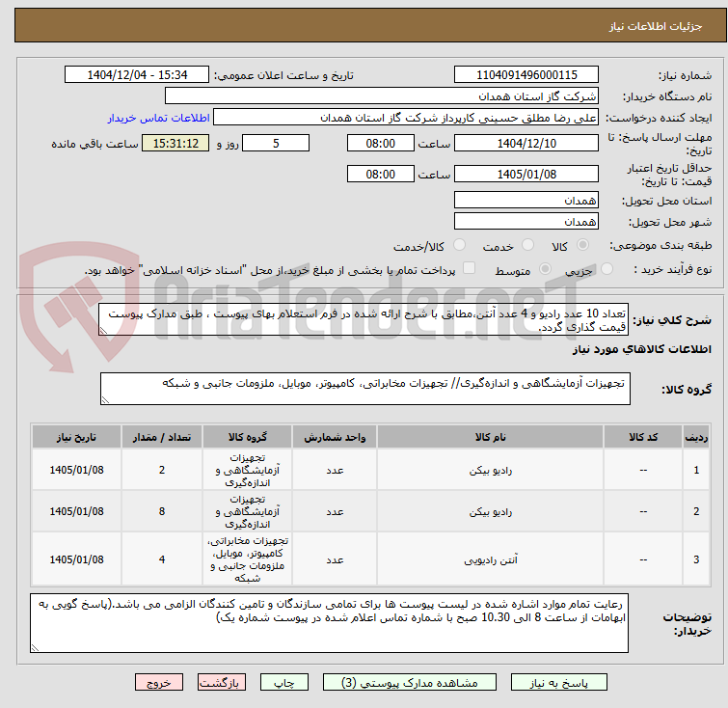Image resolution: width=728 pixels, height=708 pixels.
Task: Click the date 1405/01/08 in row 3
Action: [76, 559]
